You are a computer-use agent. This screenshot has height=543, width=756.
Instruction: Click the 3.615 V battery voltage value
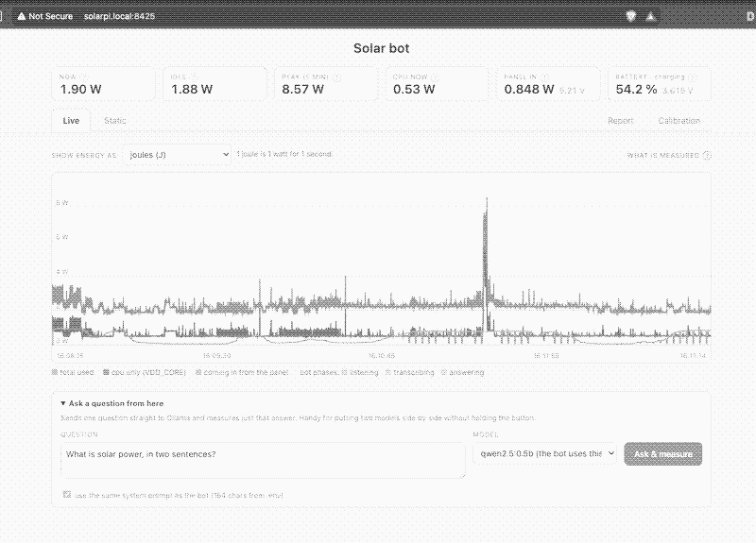(678, 90)
